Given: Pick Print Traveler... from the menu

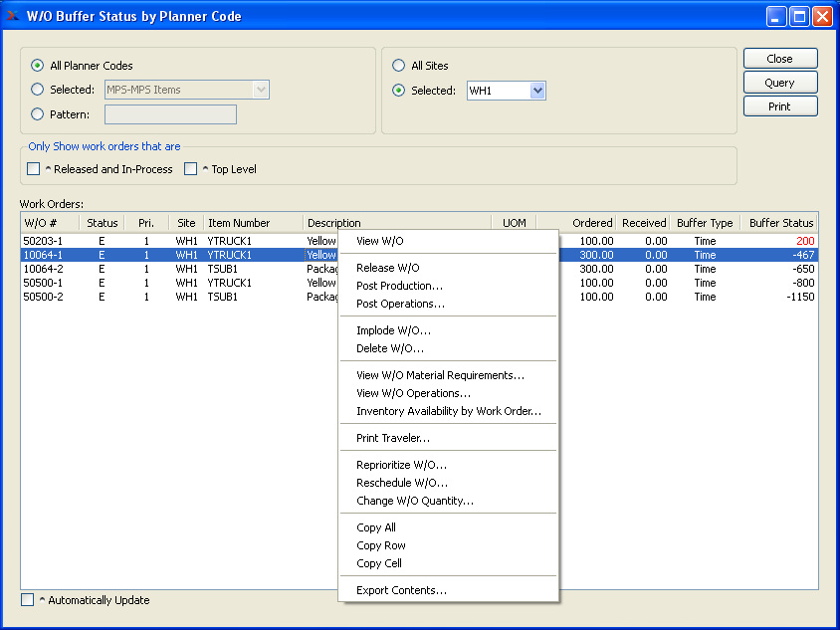Looking at the screenshot, I should [x=393, y=438].
